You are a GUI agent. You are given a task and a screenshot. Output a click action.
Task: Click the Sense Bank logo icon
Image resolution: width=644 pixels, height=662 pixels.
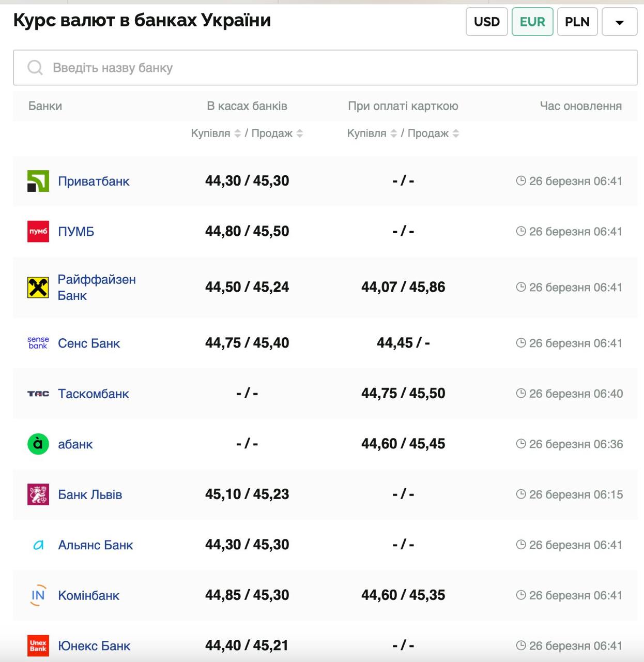[x=38, y=343]
